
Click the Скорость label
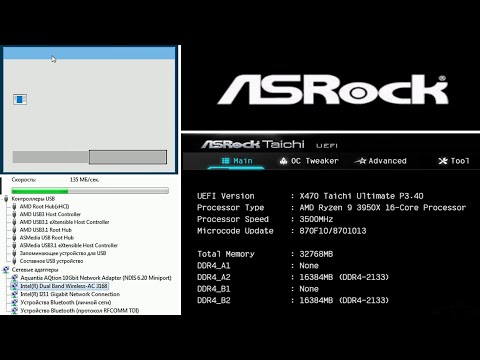[x=24, y=180]
